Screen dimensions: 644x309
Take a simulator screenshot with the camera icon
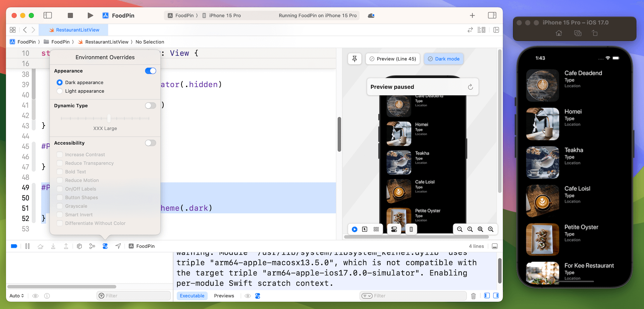point(578,33)
